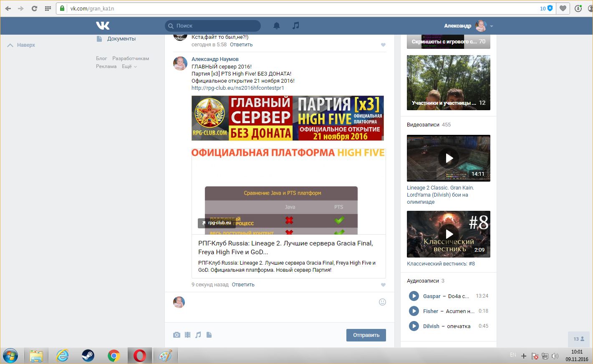Launch Internet Explorer from the taskbar
This screenshot has height=364, width=593.
[63, 356]
